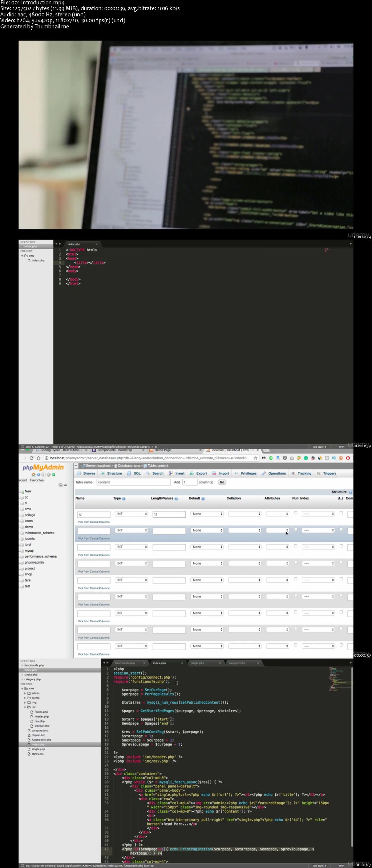The image size is (372, 868).
Task: Click the collapse navigation arrow beside Server: localhost
Action: coord(76,465)
